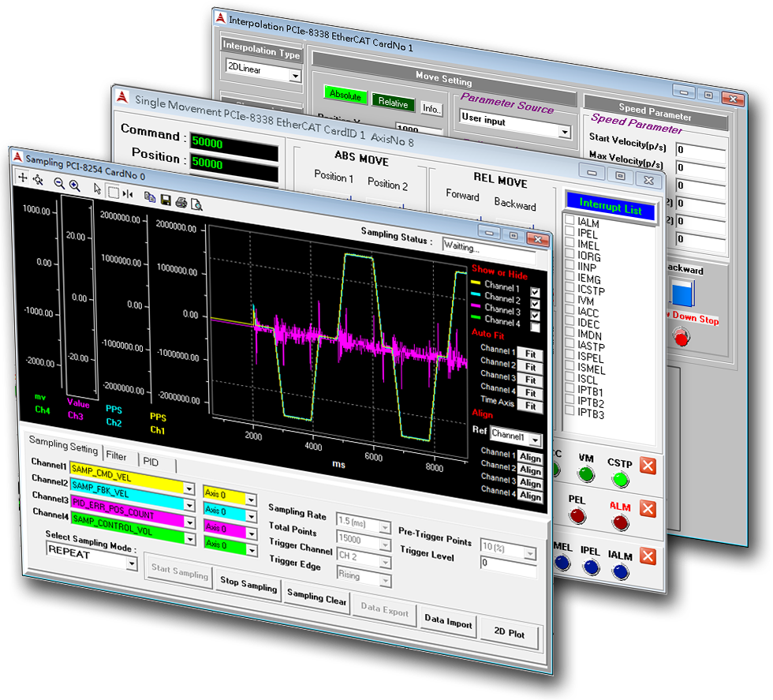The height and width of the screenshot is (700, 773).
Task: Click the dark red PEL indicator lamp
Action: 577,516
